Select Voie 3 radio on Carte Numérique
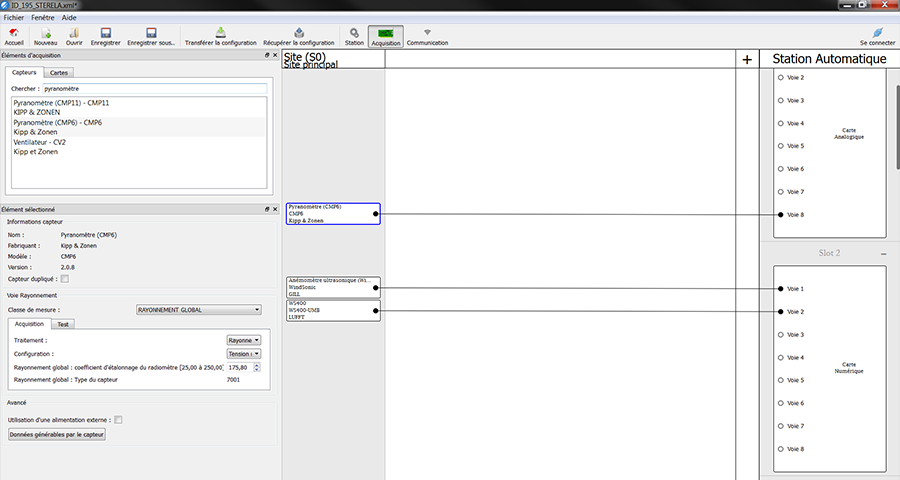 pos(781,335)
